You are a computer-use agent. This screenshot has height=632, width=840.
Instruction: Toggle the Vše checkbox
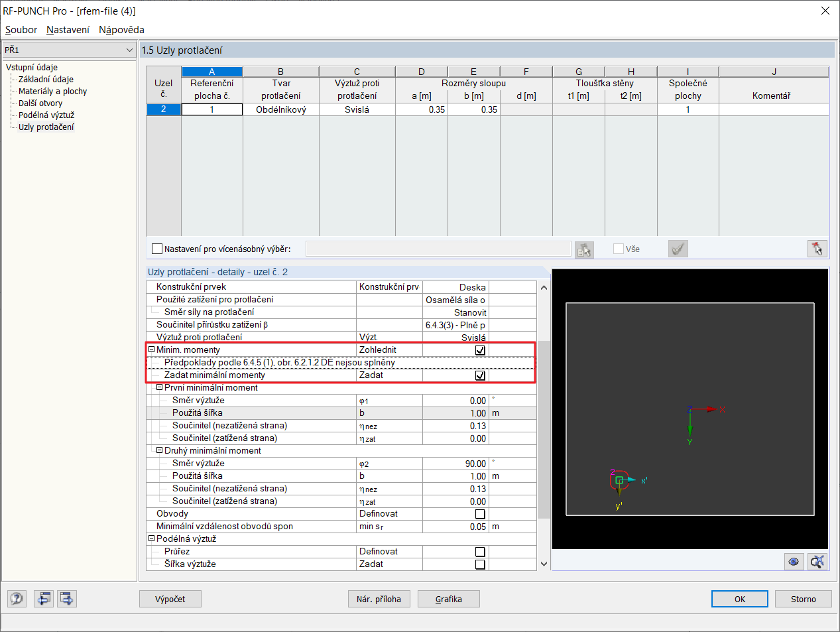[x=619, y=249]
